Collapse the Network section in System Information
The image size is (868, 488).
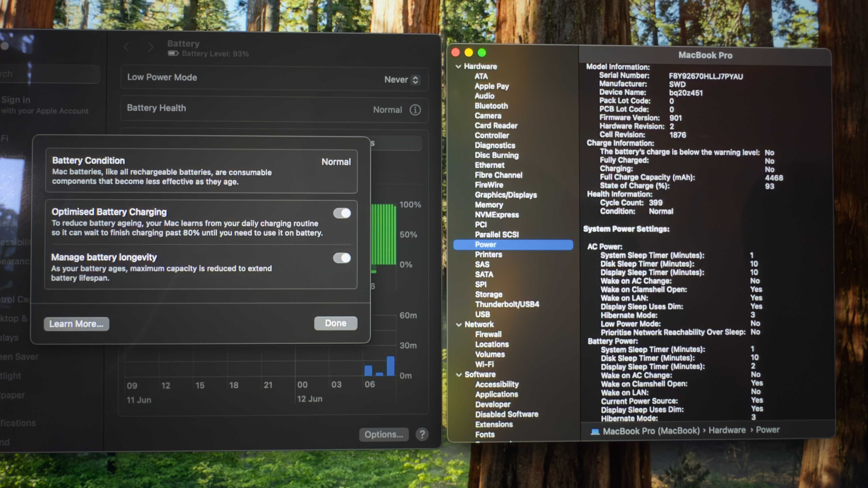pos(459,325)
